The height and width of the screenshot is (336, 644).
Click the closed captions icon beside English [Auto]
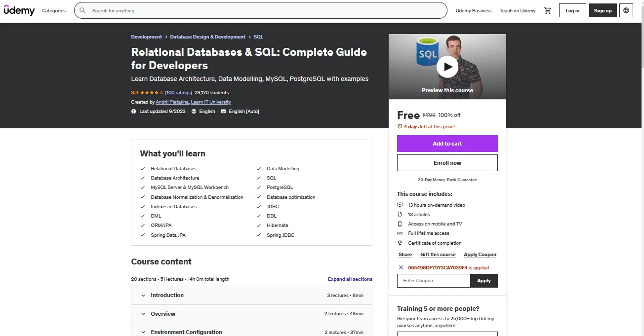(x=224, y=112)
